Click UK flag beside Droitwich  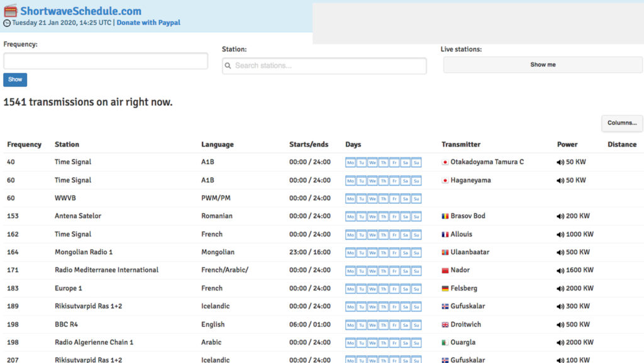click(445, 325)
